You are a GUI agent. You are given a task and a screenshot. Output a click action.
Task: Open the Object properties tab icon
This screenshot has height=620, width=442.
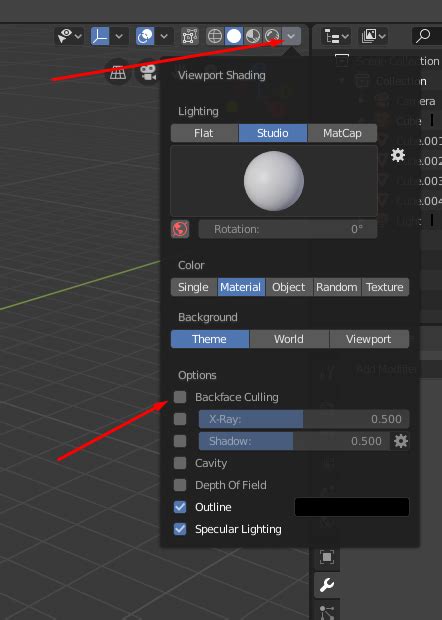[x=327, y=558]
